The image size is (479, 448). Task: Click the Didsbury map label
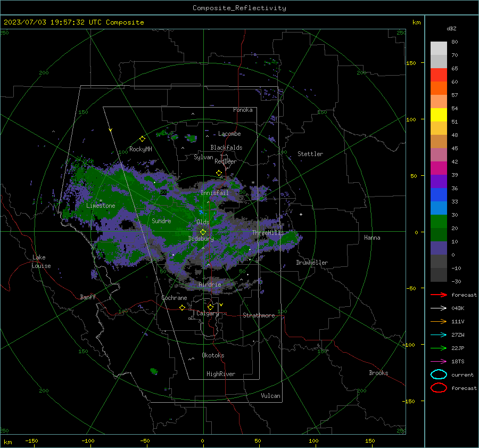click(201, 239)
